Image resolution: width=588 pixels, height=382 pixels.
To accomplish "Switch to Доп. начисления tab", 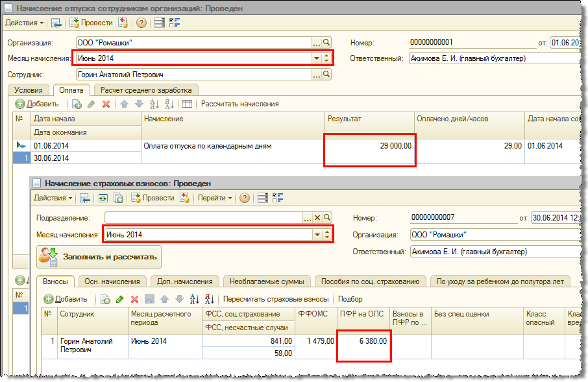I will [x=185, y=281].
